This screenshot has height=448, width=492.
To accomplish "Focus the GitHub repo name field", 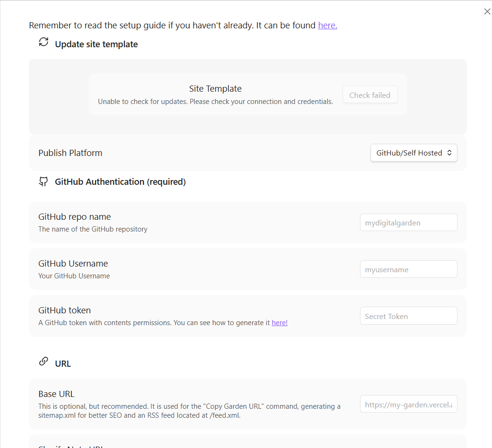I will coord(409,223).
